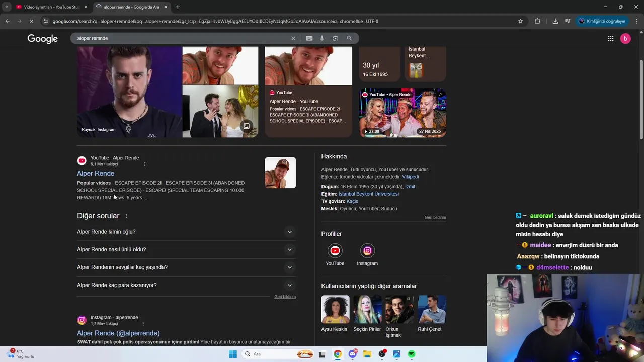The height and width of the screenshot is (362, 644).
Task: Open the Chrome extensions puzzle icon
Action: tap(537, 21)
